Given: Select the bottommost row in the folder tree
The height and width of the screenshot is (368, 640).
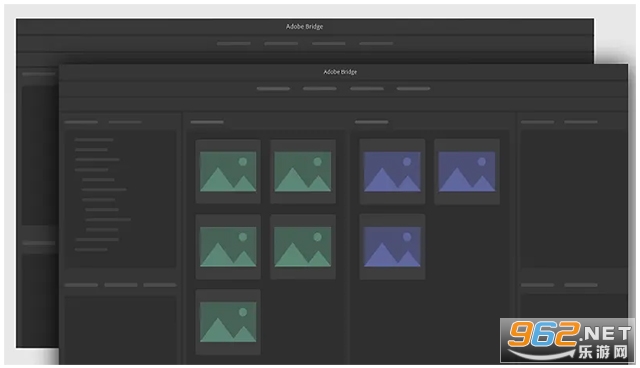Looking at the screenshot, I should (x=91, y=249).
